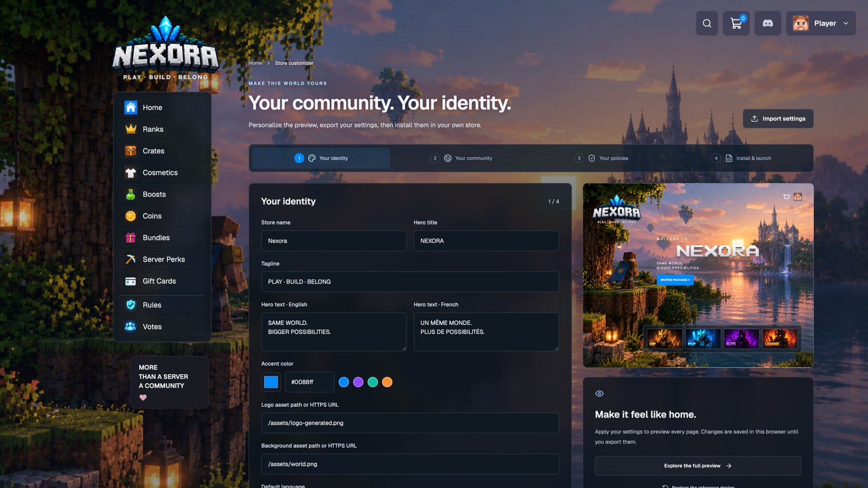Click the Home house icon in sidebar
The image size is (868, 488).
[x=131, y=107]
